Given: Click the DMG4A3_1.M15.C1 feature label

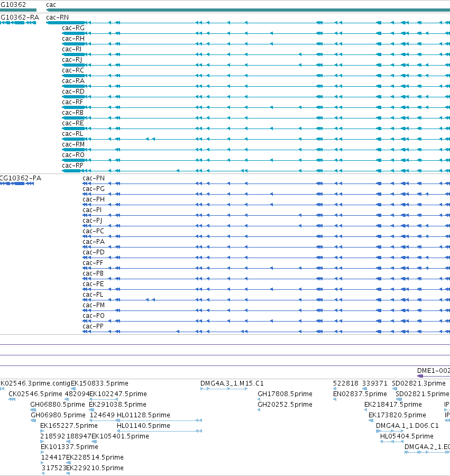Looking at the screenshot, I should tap(232, 383).
